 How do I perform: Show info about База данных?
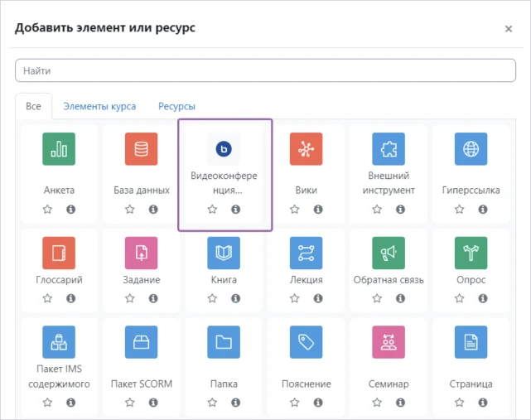(153, 210)
